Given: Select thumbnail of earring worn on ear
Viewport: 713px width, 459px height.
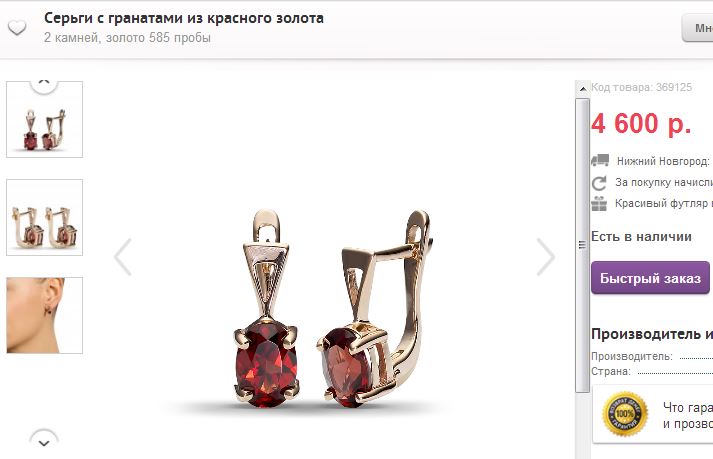Looking at the screenshot, I should coord(45,315).
